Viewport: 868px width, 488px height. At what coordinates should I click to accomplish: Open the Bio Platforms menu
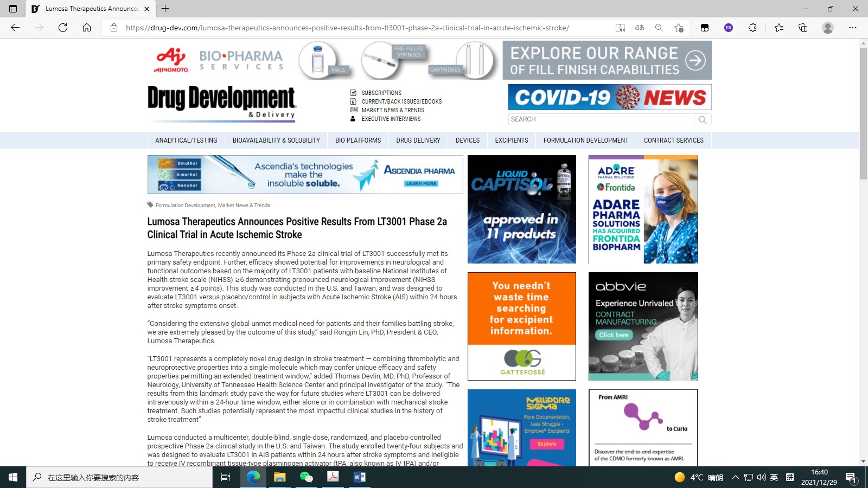(358, 140)
